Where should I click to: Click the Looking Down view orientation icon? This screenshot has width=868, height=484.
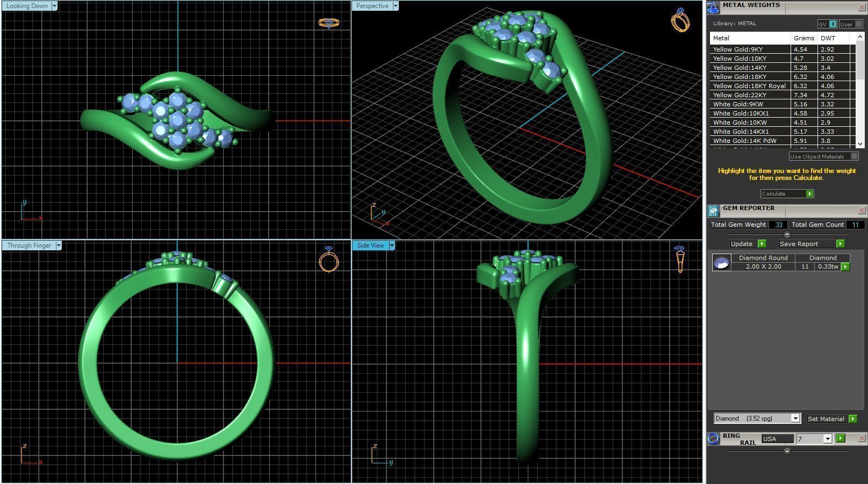329,23
